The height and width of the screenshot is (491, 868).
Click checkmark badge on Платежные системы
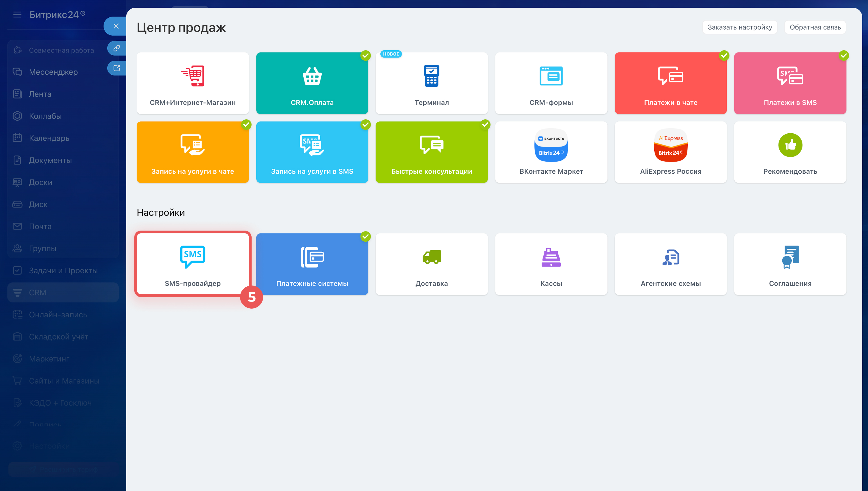tap(366, 236)
